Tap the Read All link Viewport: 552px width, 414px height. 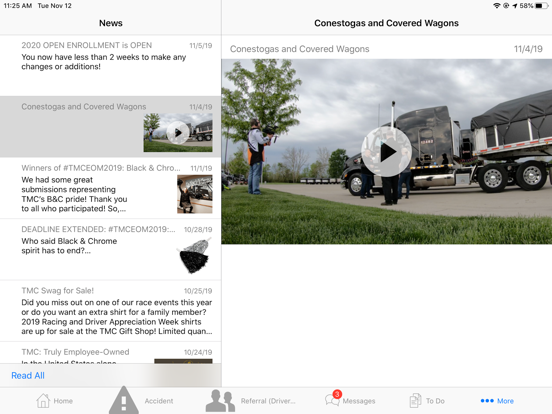tap(28, 375)
